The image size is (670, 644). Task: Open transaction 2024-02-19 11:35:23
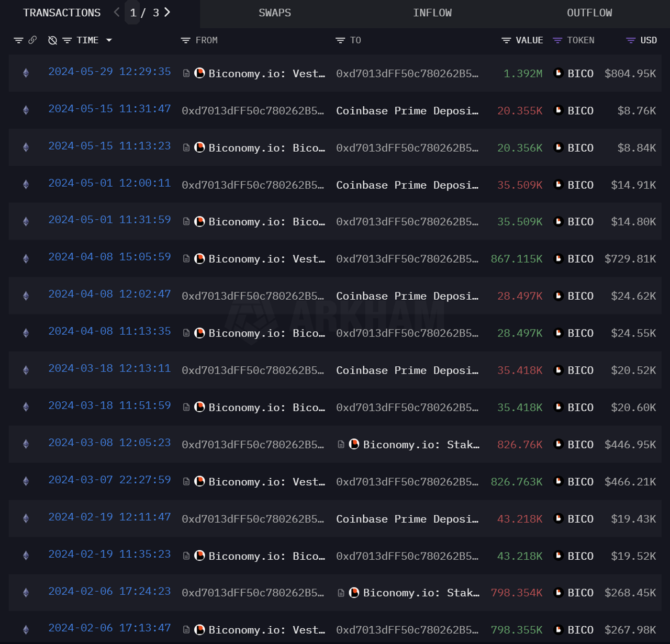109,554
